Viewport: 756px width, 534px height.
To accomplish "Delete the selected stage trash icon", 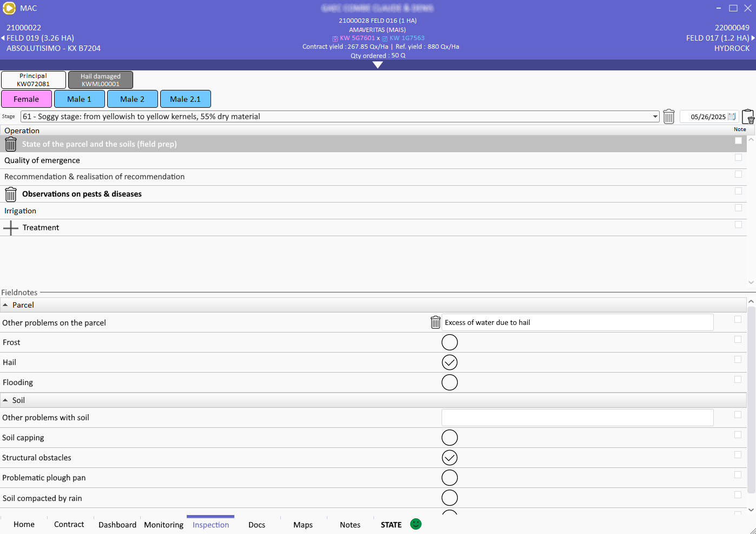I will 669,116.
